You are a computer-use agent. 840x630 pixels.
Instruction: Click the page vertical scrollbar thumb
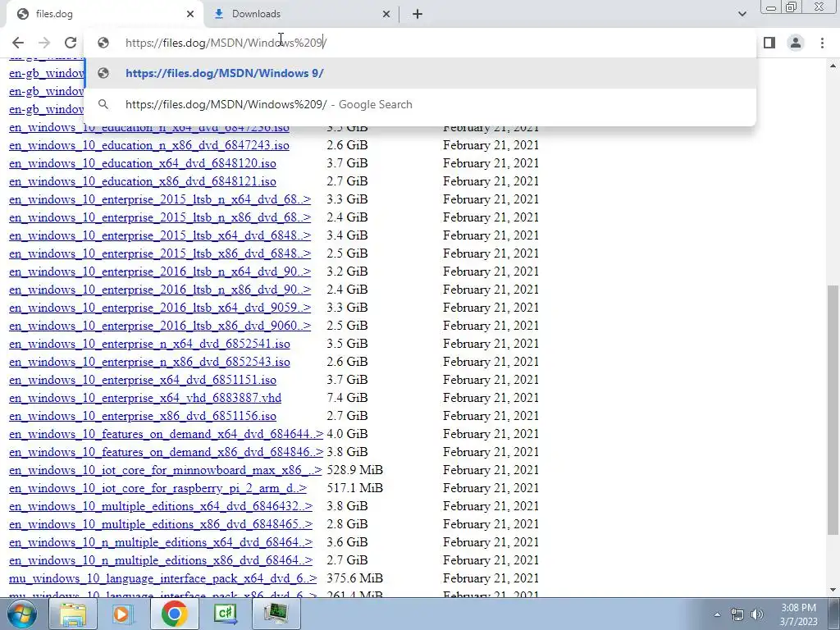point(833,409)
